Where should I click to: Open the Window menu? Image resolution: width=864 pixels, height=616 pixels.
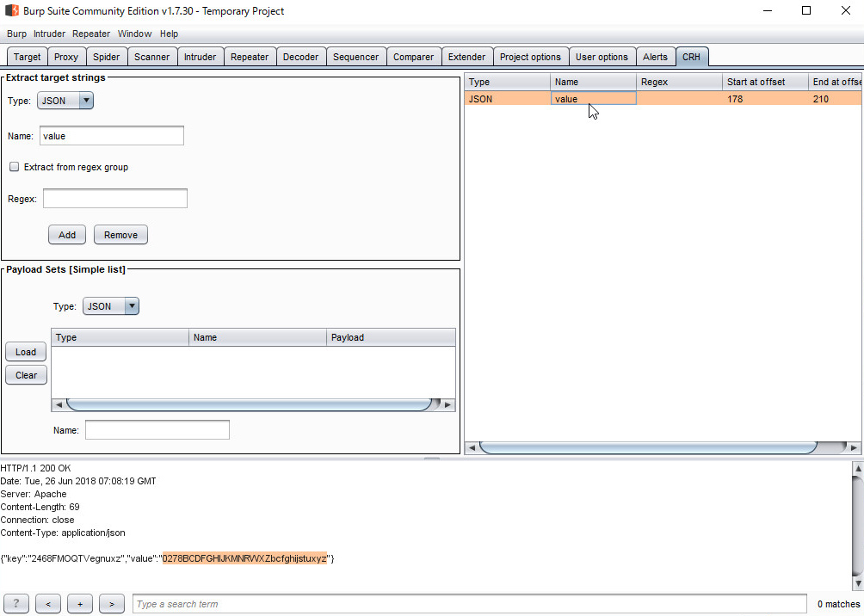click(x=134, y=34)
